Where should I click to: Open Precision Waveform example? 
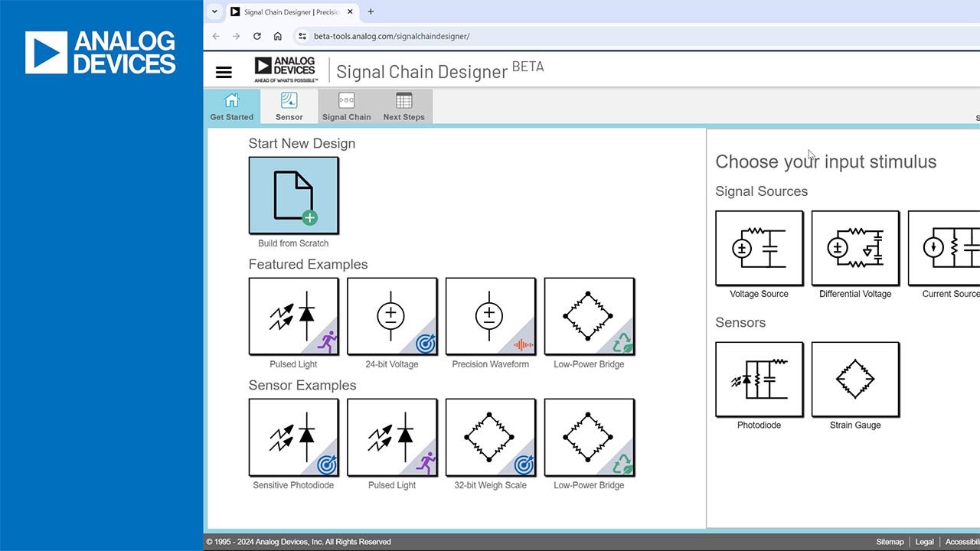point(490,316)
